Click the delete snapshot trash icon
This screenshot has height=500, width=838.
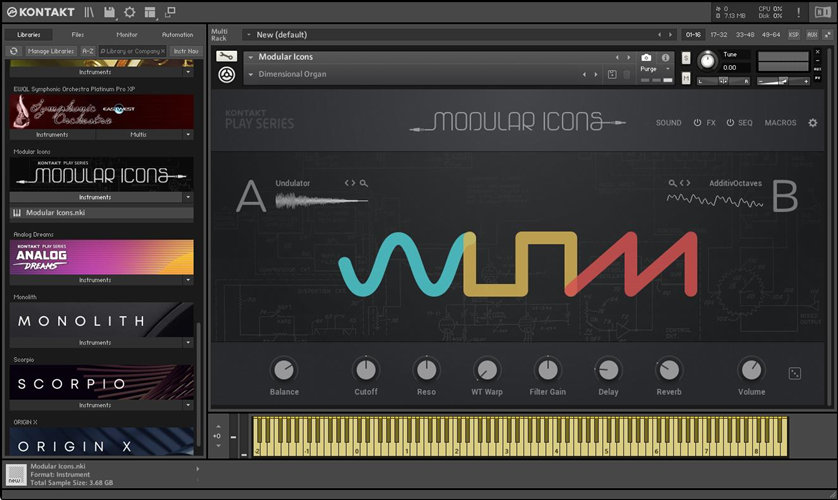pos(627,74)
